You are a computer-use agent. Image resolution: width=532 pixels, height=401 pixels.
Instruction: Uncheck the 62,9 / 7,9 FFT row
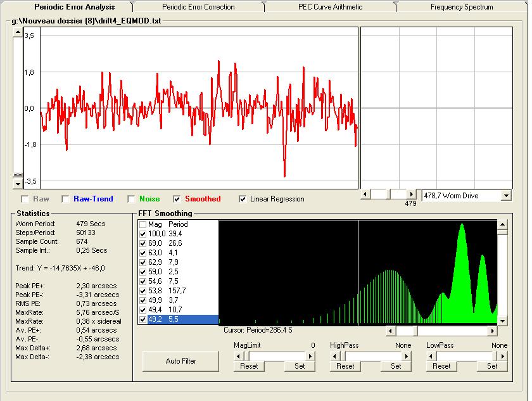tap(143, 263)
